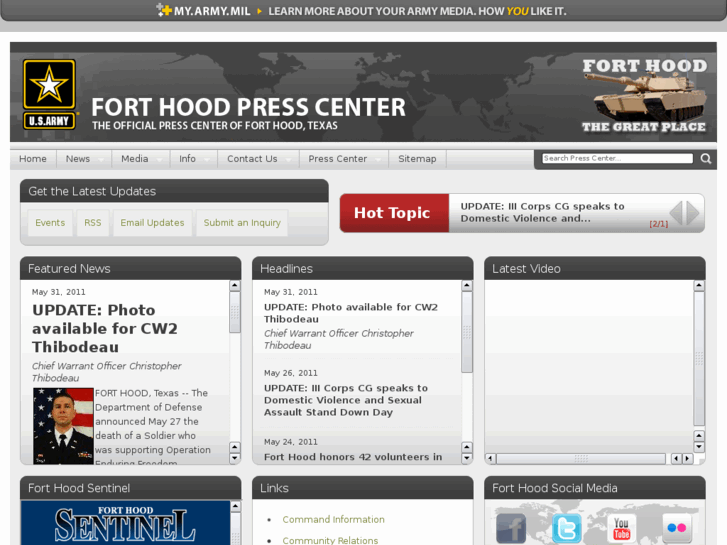
Task: Open Fort Hood YouTube icon
Action: pyautogui.click(x=621, y=528)
